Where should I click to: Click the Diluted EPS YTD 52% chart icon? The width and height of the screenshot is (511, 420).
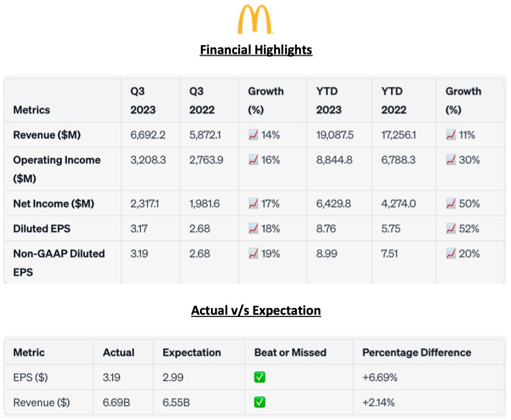[x=451, y=229]
